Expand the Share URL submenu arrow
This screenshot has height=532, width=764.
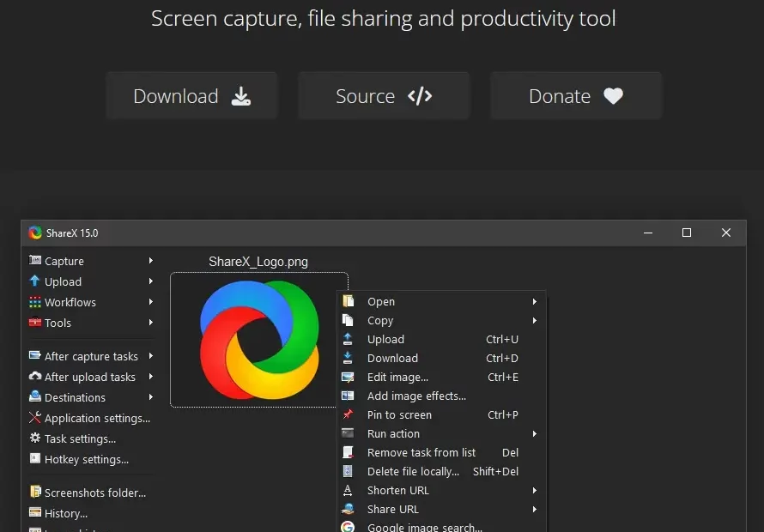535,509
